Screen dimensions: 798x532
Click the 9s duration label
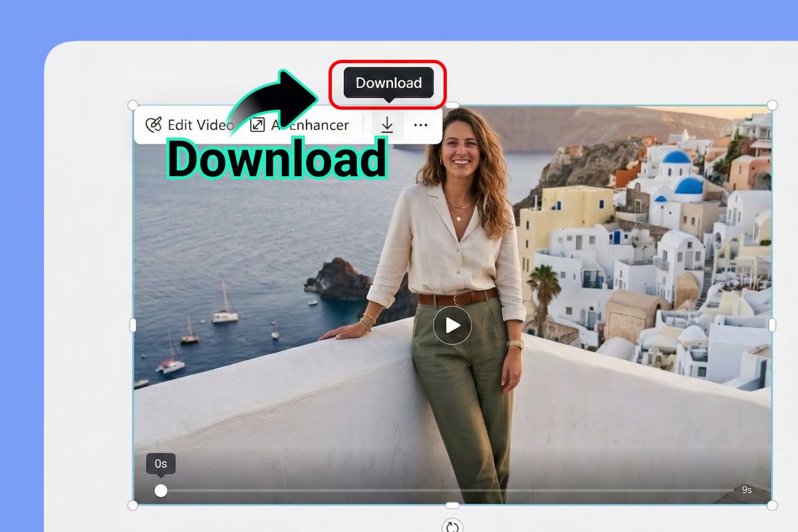[746, 489]
